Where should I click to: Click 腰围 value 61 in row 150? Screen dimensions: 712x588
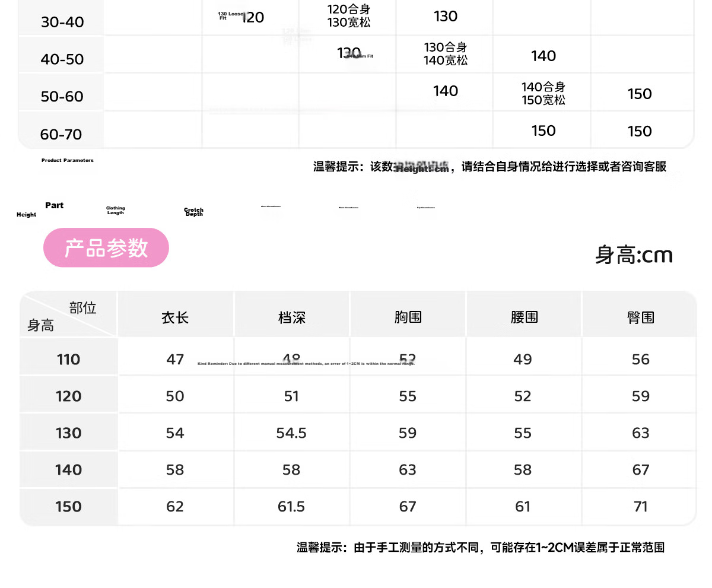coord(523,507)
